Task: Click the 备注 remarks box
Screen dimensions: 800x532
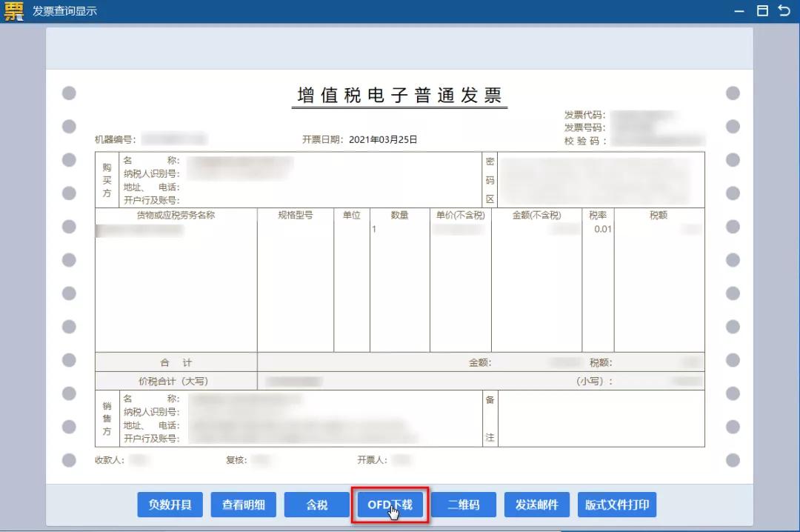Action: pyautogui.click(x=600, y=419)
